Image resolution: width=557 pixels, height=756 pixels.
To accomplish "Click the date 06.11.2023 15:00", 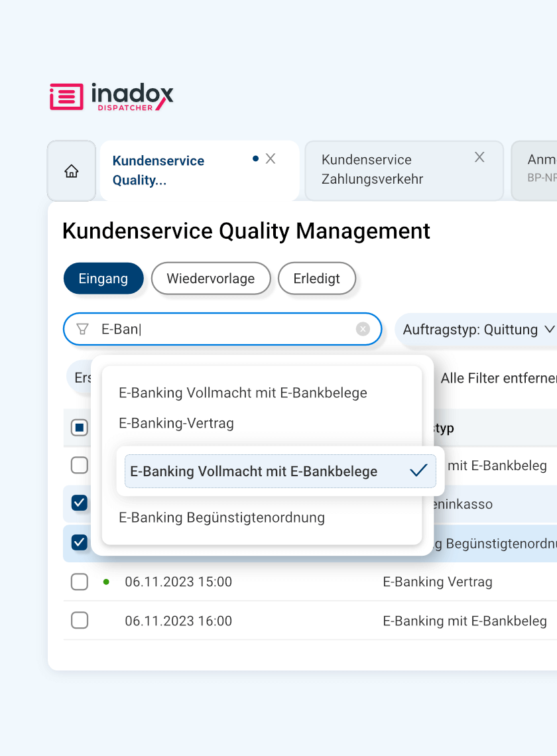I will (x=178, y=582).
